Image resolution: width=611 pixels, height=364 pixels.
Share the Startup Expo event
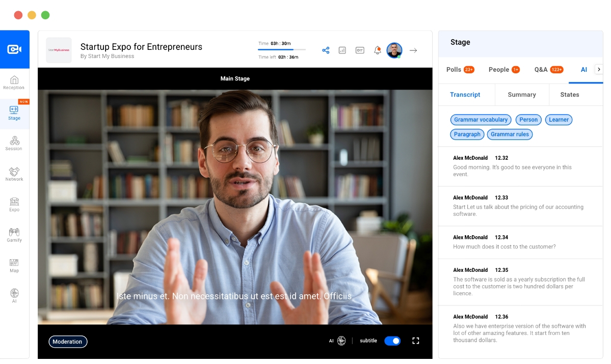pyautogui.click(x=326, y=50)
